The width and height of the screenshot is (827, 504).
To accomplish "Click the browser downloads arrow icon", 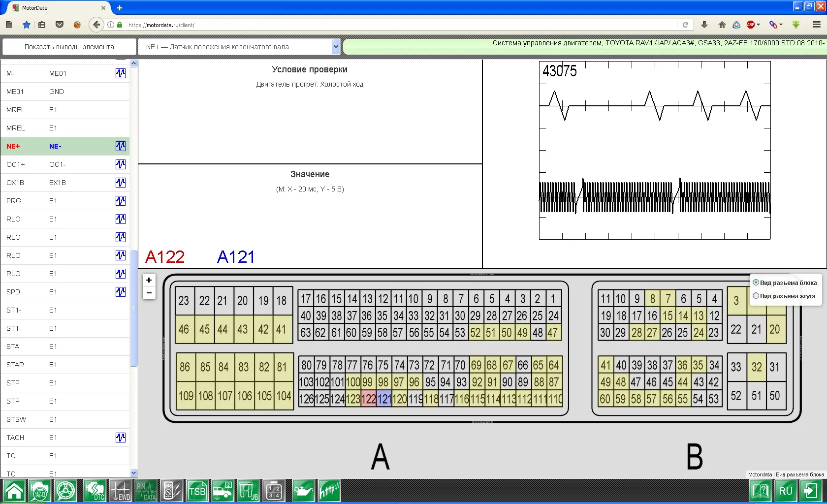I will click(x=704, y=25).
